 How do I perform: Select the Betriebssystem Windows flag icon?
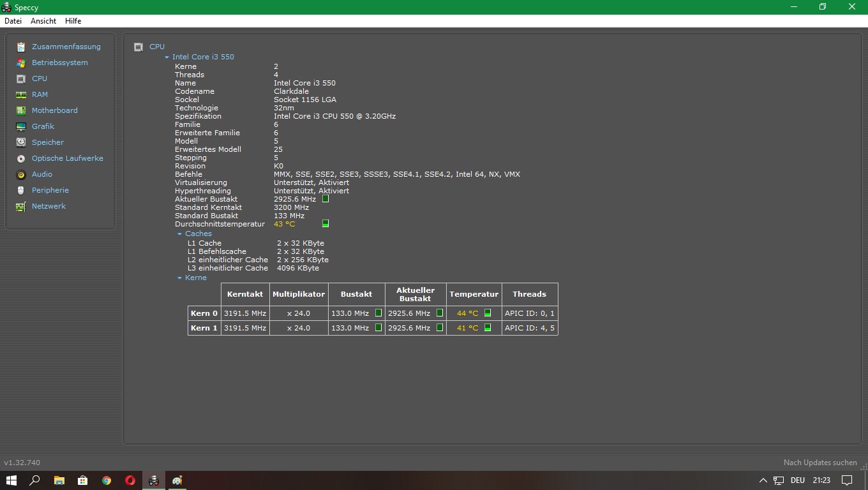21,63
